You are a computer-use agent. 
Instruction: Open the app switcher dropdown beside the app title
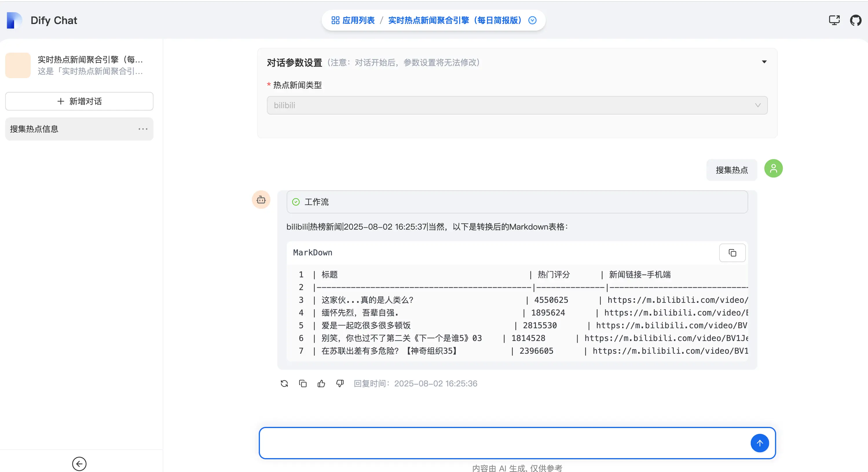pos(532,20)
